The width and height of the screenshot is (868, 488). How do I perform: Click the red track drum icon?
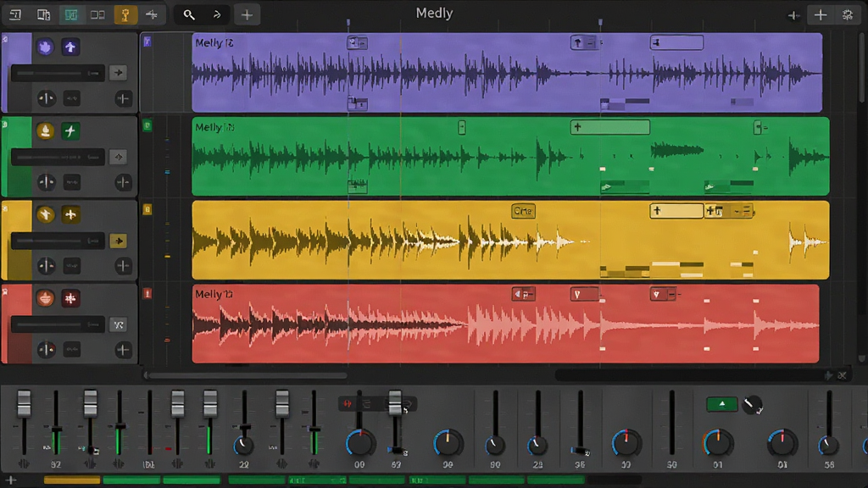click(46, 298)
